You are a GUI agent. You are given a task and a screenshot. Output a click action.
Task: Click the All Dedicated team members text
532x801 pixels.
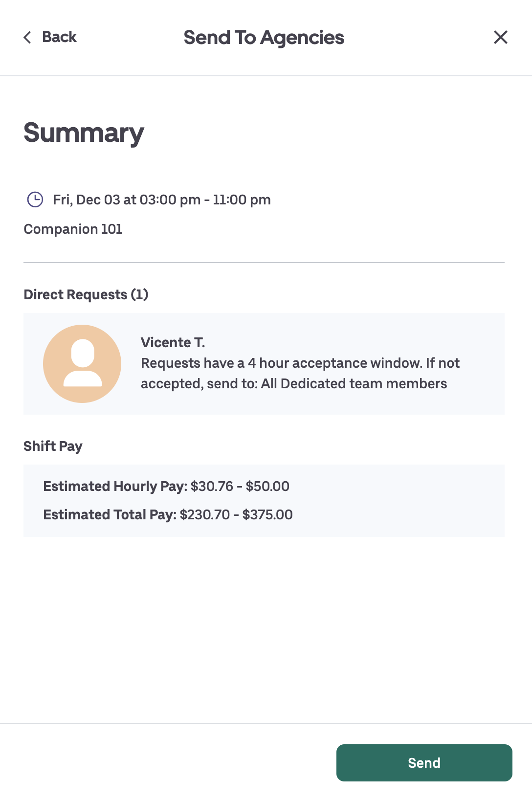pyautogui.click(x=354, y=383)
